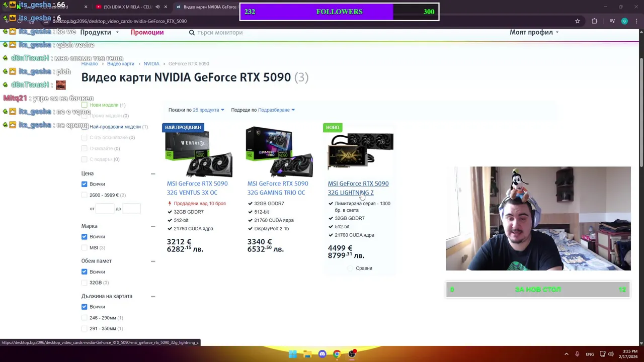
Task: Check the 32GB memory filter
Action: (x=84, y=283)
